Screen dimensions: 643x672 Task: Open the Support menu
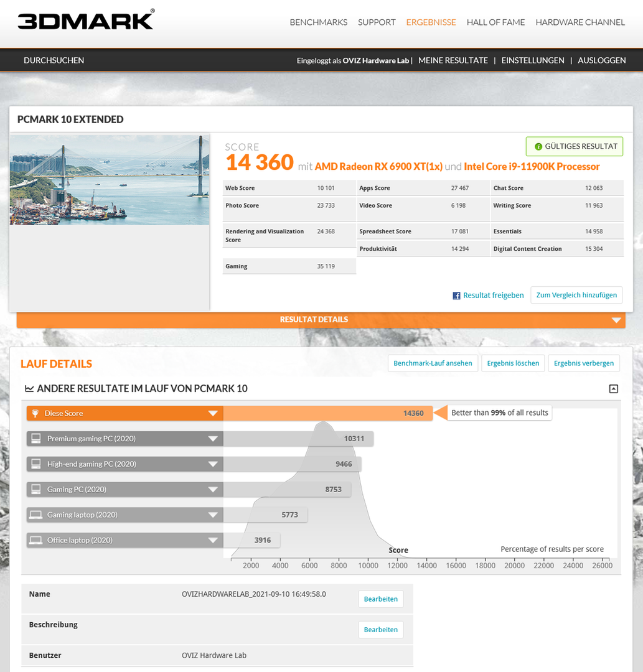click(377, 22)
